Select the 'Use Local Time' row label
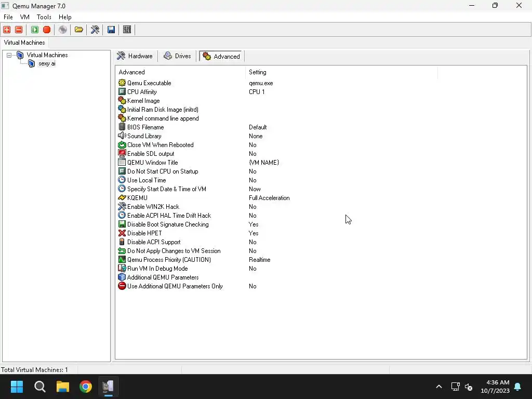 point(147,180)
